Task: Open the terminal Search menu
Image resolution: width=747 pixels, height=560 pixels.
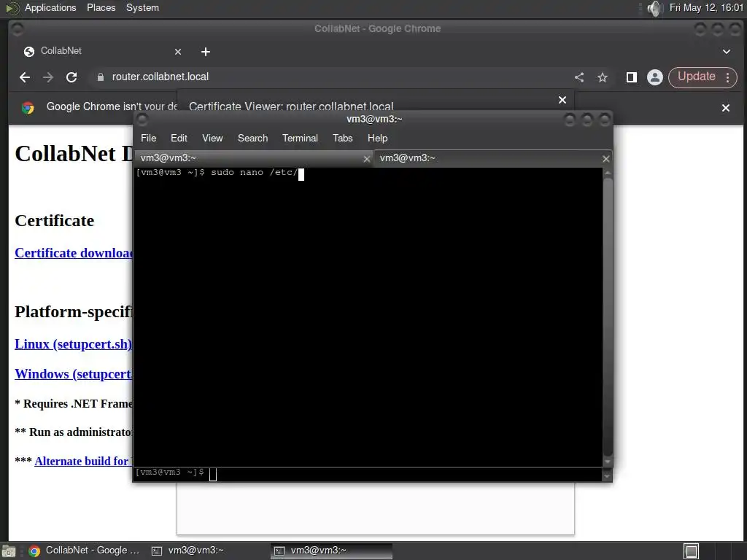Action: click(252, 138)
